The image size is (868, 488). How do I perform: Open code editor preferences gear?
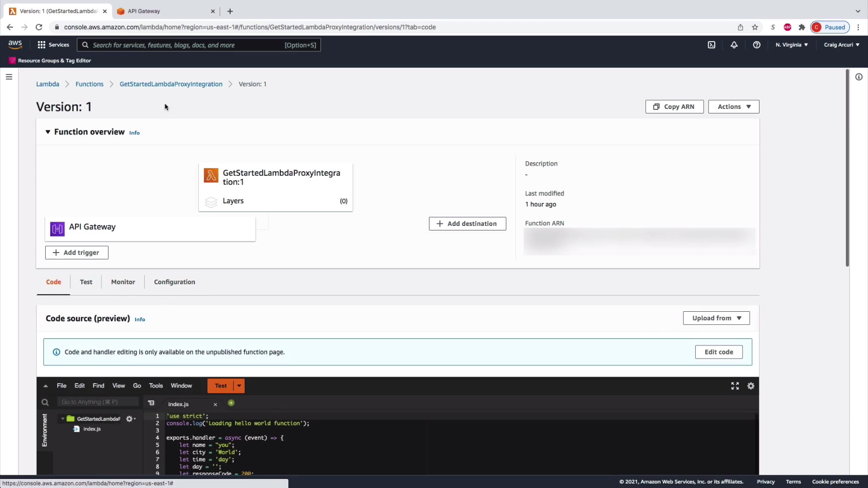point(751,386)
